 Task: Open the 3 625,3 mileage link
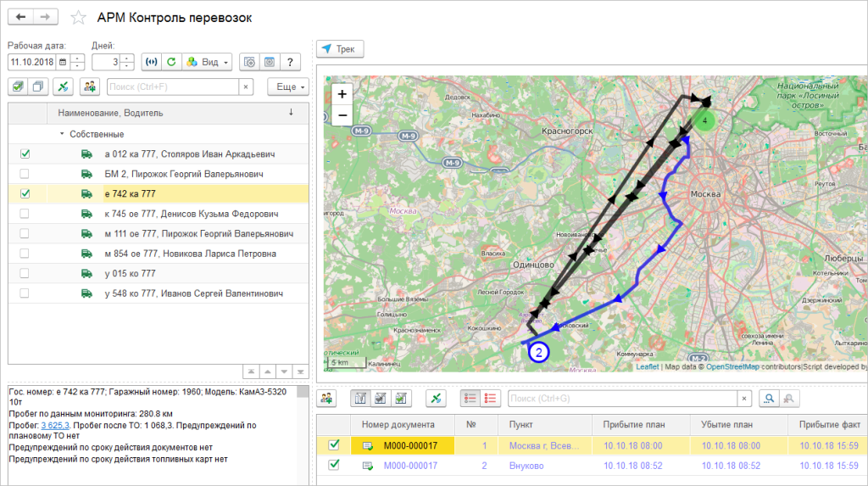[53, 425]
